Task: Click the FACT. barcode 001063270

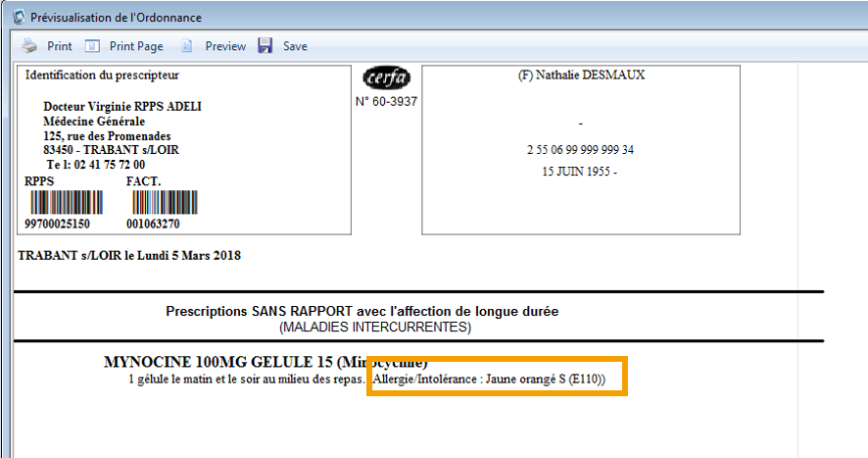Action: tap(163, 202)
